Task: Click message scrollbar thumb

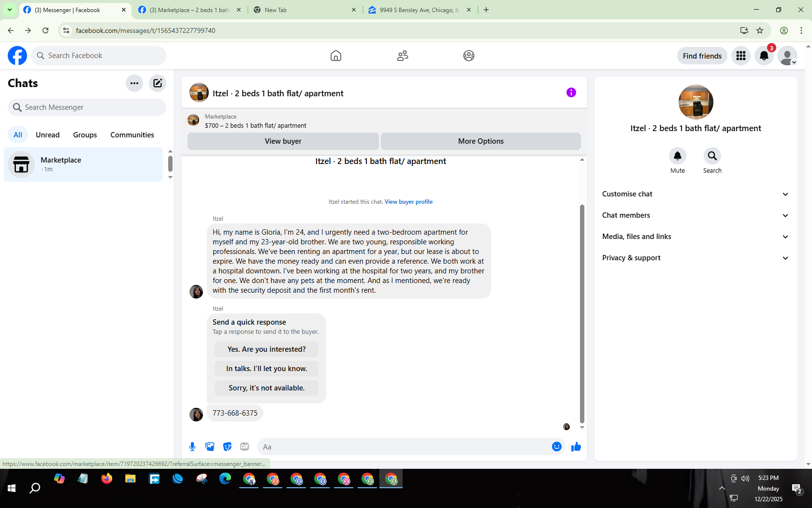Action: pos(582,314)
